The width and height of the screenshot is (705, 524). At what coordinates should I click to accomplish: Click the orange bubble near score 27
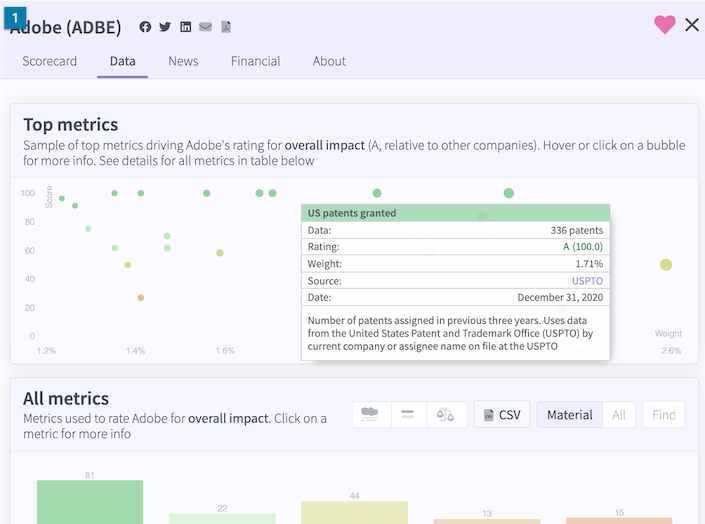[x=141, y=298]
